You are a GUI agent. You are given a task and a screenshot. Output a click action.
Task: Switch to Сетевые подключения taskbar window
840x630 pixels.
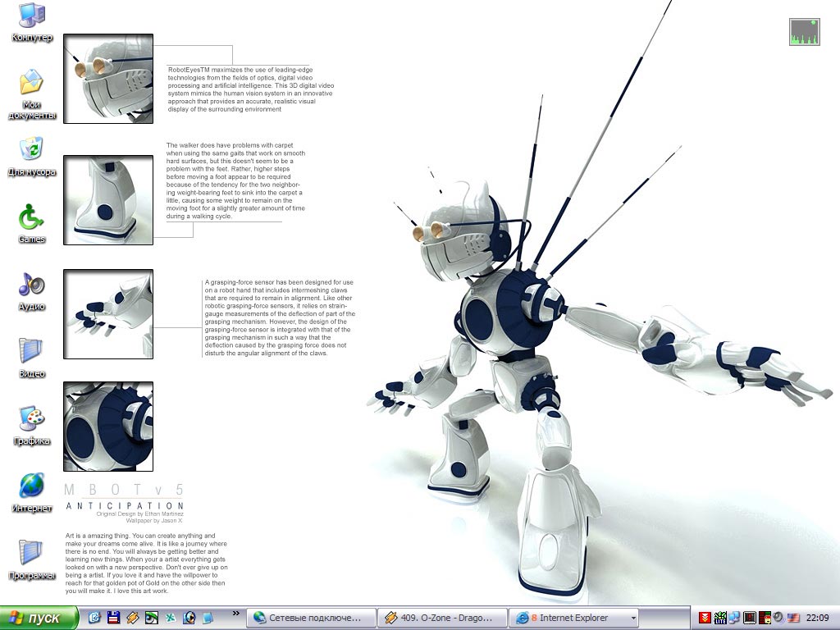tap(311, 618)
